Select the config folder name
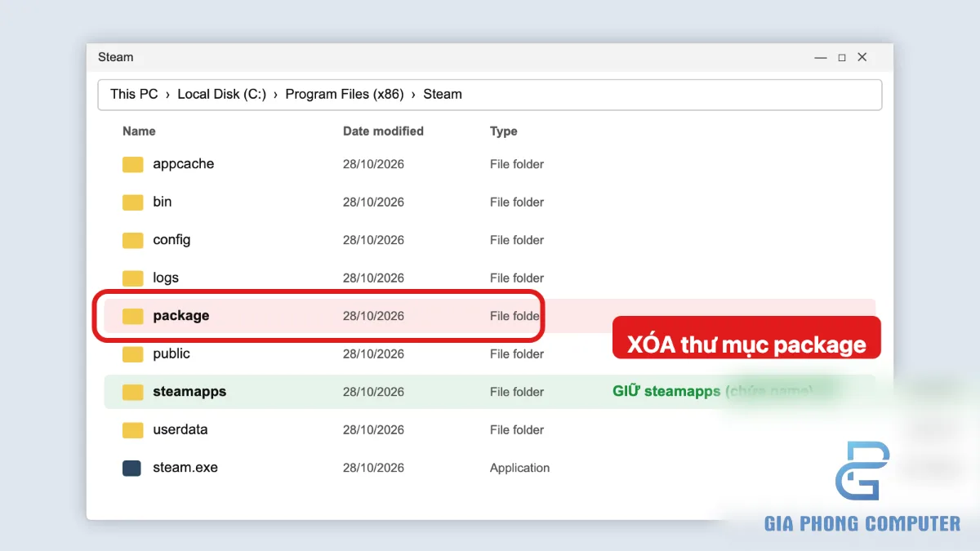 click(x=171, y=240)
